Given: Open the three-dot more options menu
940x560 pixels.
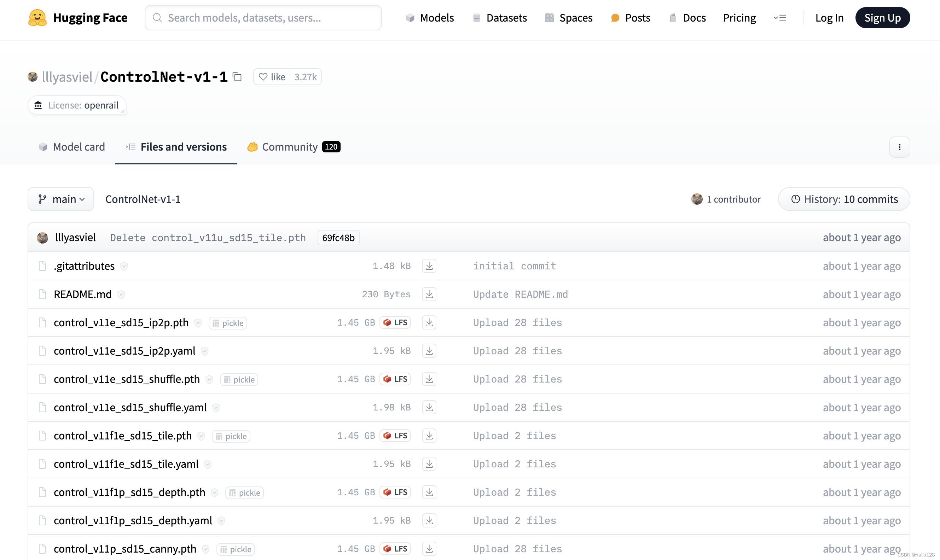Looking at the screenshot, I should (900, 147).
